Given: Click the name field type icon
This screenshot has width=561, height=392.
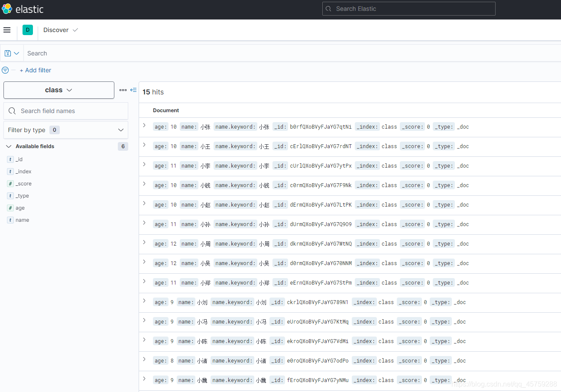Looking at the screenshot, I should click(10, 220).
